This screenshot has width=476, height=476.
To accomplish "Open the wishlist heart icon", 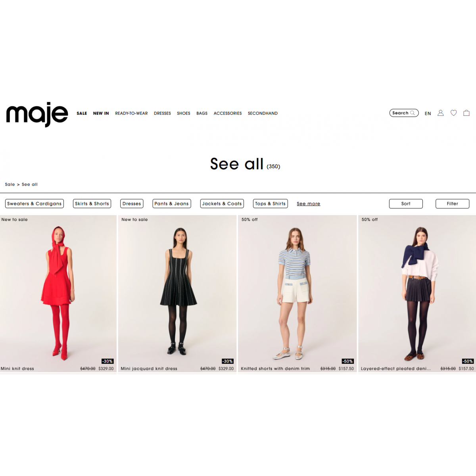I will point(453,113).
